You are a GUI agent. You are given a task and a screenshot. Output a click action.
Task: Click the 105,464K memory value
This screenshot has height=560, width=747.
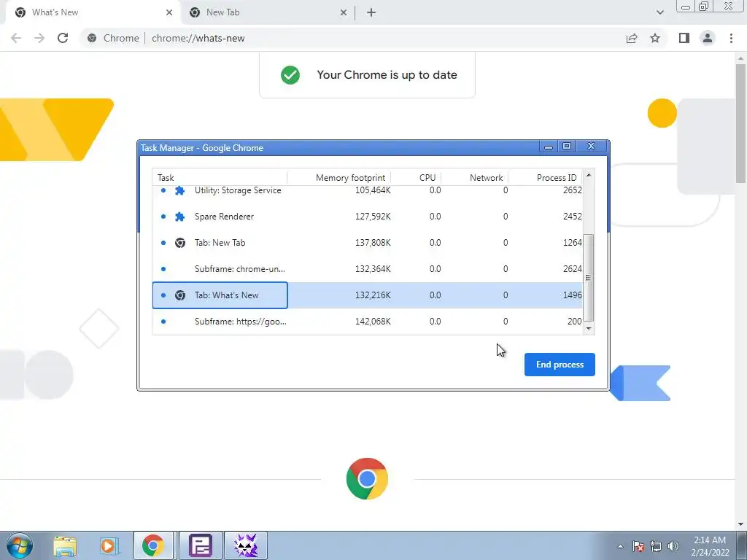373,190
